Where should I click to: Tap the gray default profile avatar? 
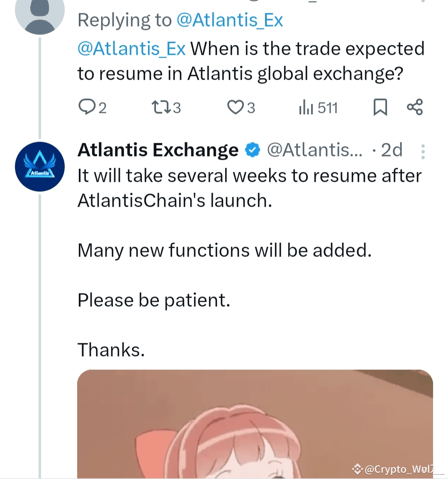[x=40, y=12]
